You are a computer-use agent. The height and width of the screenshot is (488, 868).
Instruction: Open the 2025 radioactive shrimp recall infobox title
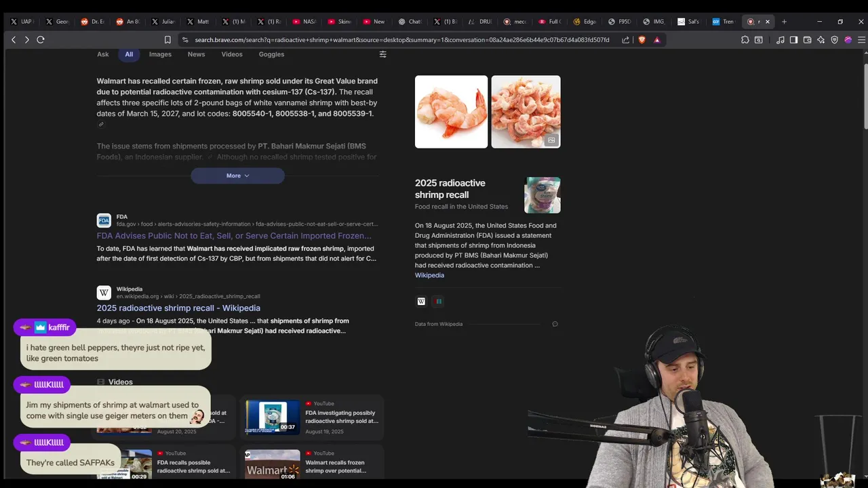pyautogui.click(x=450, y=189)
